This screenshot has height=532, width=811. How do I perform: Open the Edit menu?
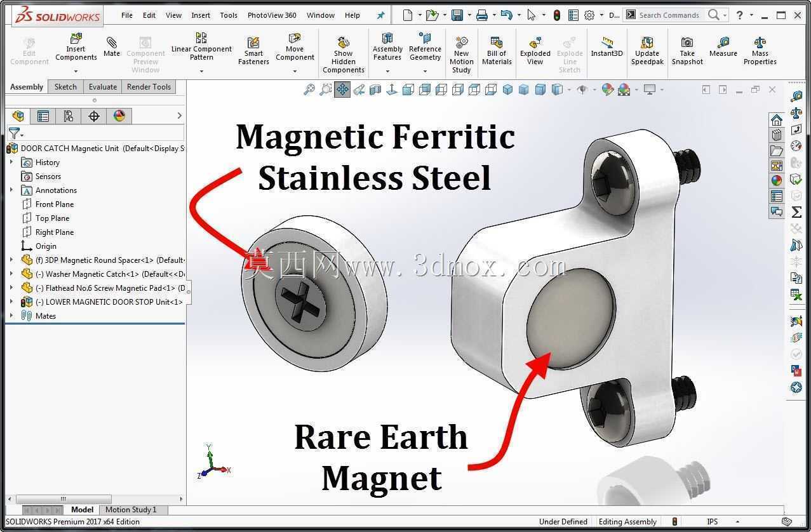click(x=149, y=15)
